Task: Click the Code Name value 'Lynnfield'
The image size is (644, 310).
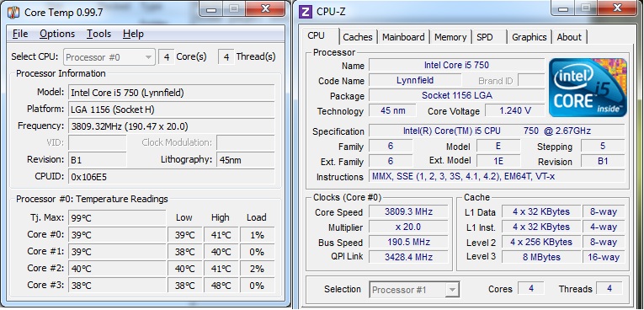Action: pos(415,80)
